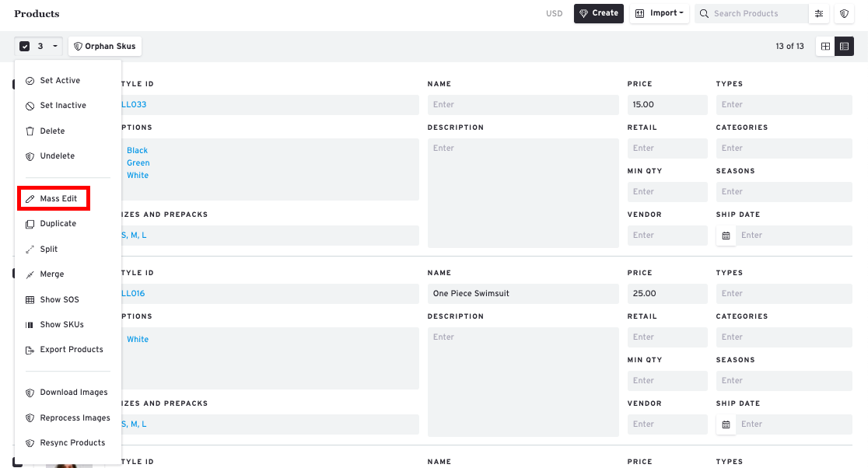Select Set Inactive menu option
868x468 pixels.
[63, 106]
